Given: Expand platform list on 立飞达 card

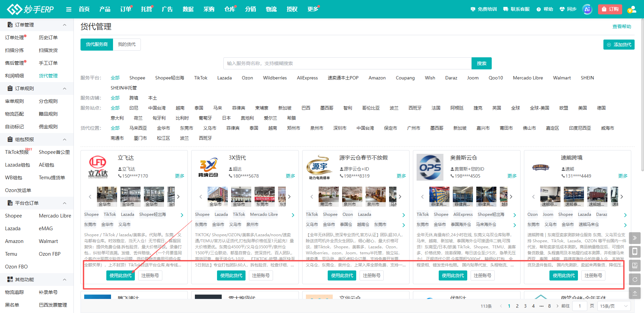Looking at the screenshot, I should (182, 215).
